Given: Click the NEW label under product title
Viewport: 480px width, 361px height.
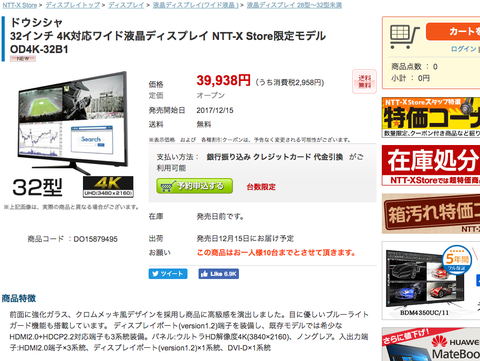Looking at the screenshot, I should (23, 59).
